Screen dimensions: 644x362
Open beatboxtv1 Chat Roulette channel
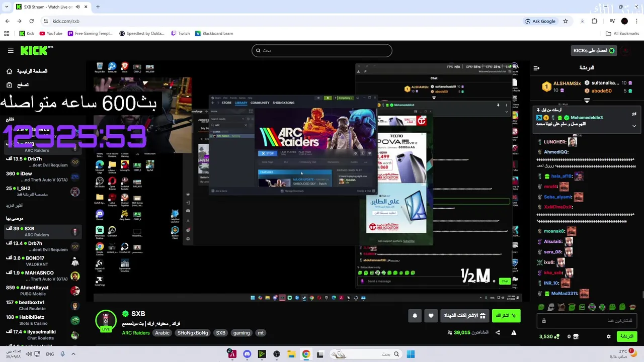[42, 305]
